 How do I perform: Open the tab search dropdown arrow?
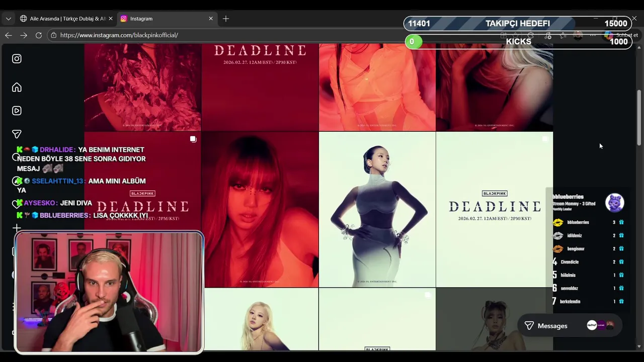[8, 19]
